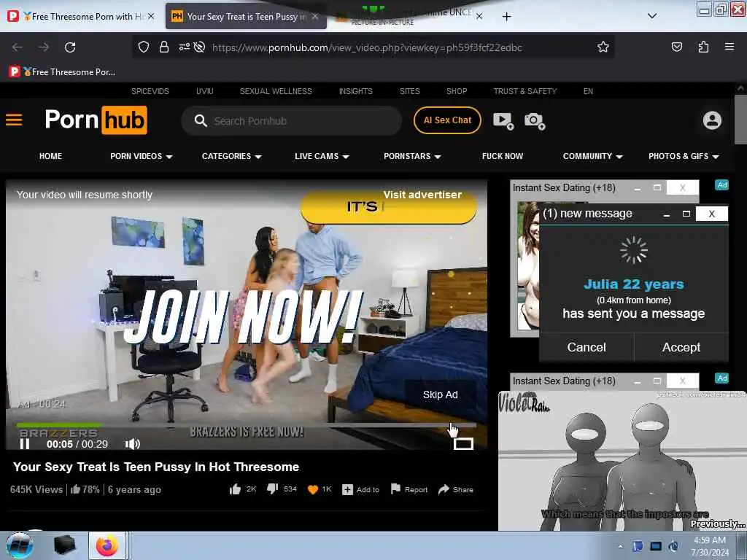Image resolution: width=747 pixels, height=560 pixels.
Task: Click the black app icon in taskbar
Action: pos(64,545)
